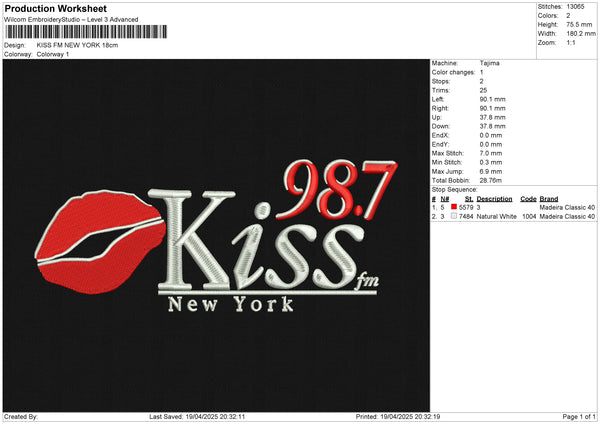Click the red lips embroidery graphic
Viewport: 600px width, 424px height.
pyautogui.click(x=100, y=242)
